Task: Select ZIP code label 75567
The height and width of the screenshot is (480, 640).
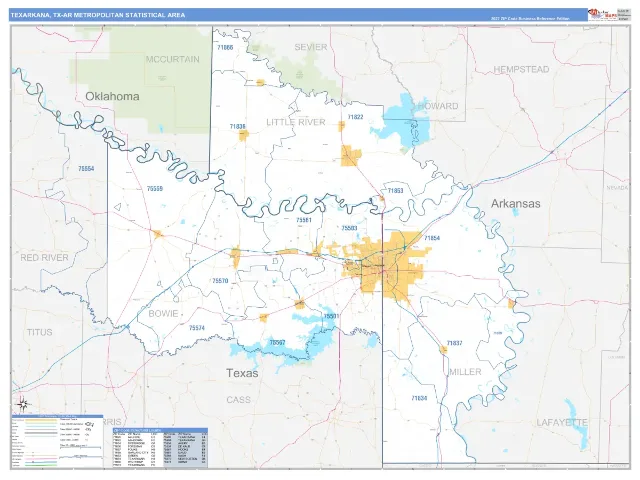Action: coord(278,342)
